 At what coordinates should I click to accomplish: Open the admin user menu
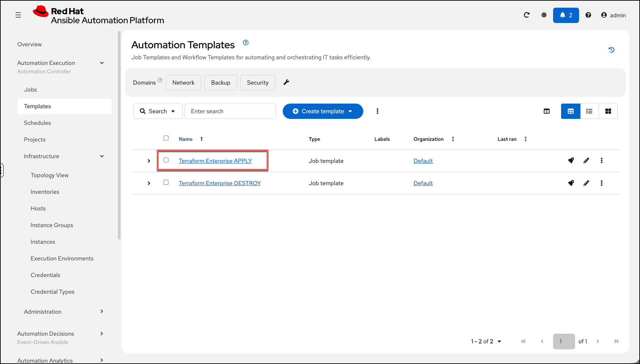click(613, 15)
